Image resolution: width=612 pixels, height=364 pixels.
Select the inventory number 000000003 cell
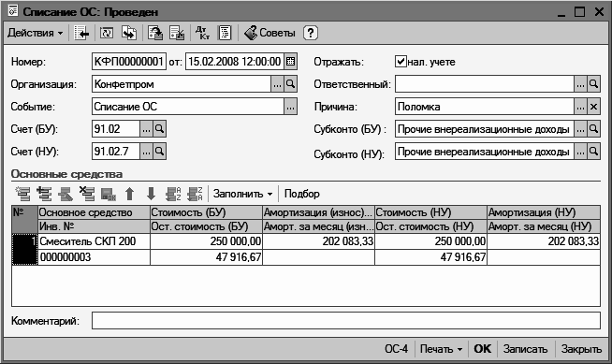click(x=95, y=257)
